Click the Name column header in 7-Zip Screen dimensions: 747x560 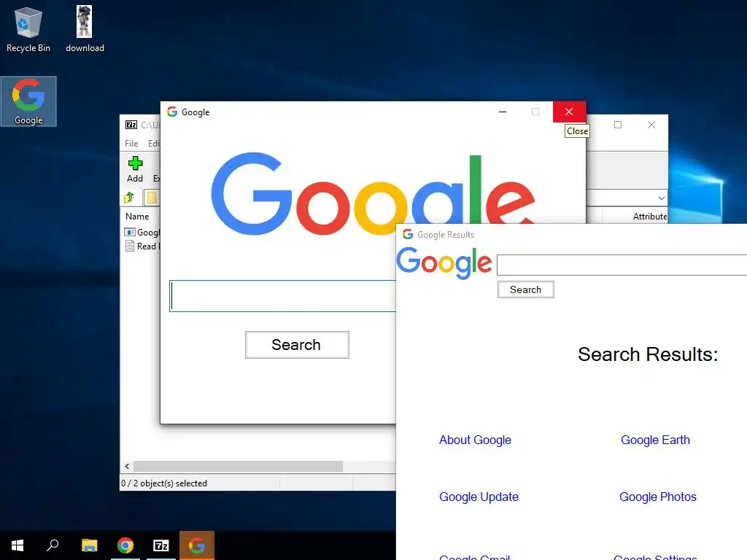click(x=137, y=216)
